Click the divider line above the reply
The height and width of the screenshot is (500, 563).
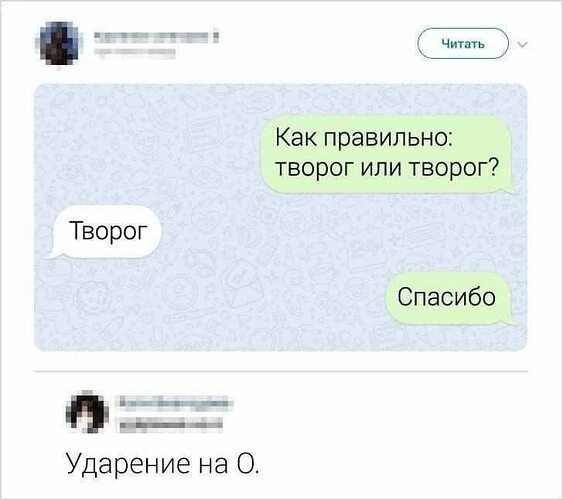pos(281,372)
